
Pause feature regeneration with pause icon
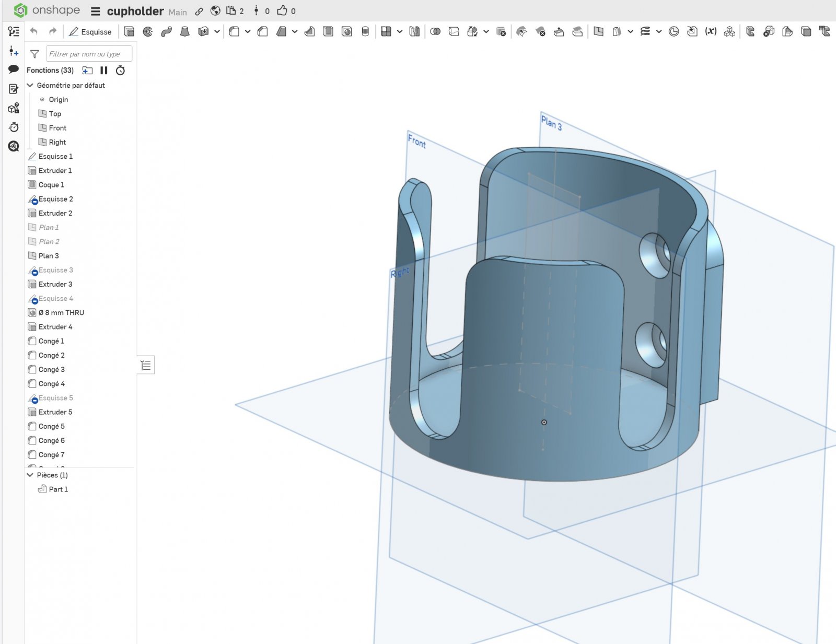pyautogui.click(x=104, y=71)
